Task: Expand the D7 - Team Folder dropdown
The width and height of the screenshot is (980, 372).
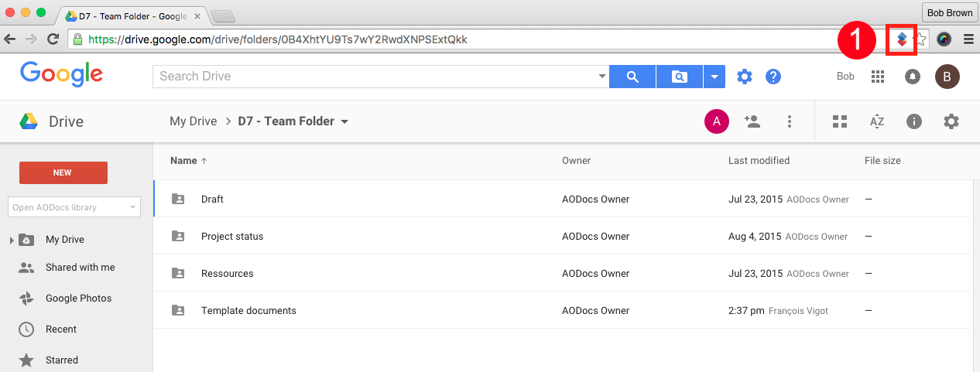Action: pos(344,122)
